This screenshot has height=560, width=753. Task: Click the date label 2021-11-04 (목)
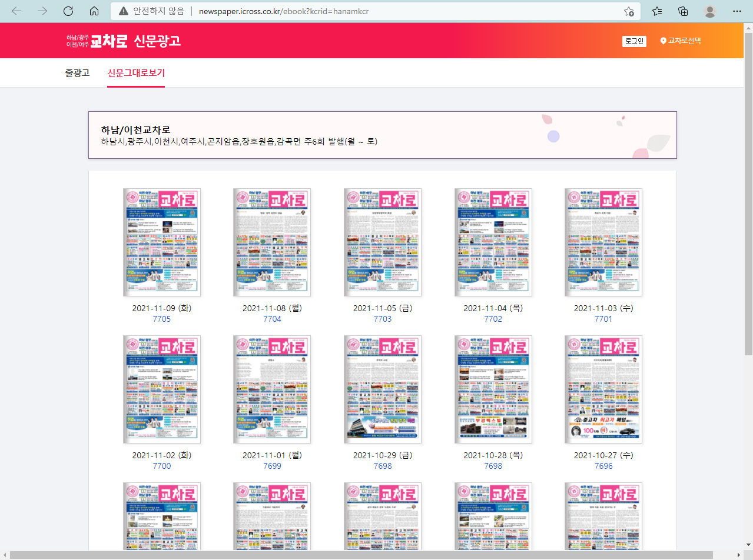coord(493,308)
